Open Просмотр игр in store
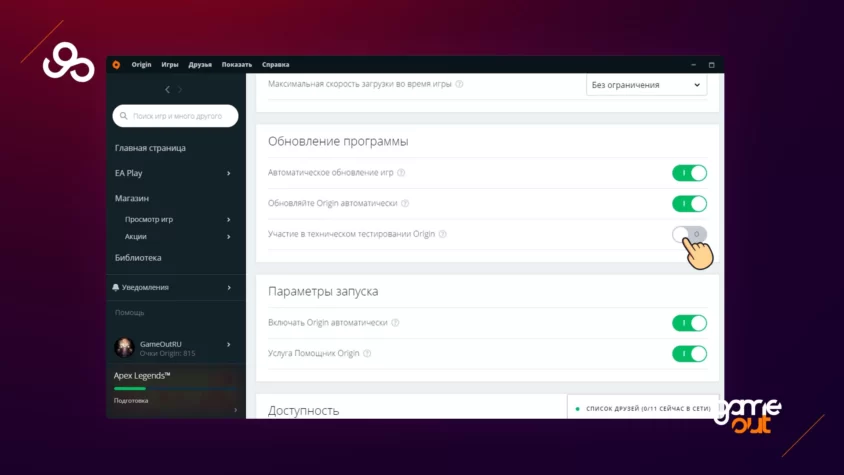The width and height of the screenshot is (844, 475). (149, 219)
